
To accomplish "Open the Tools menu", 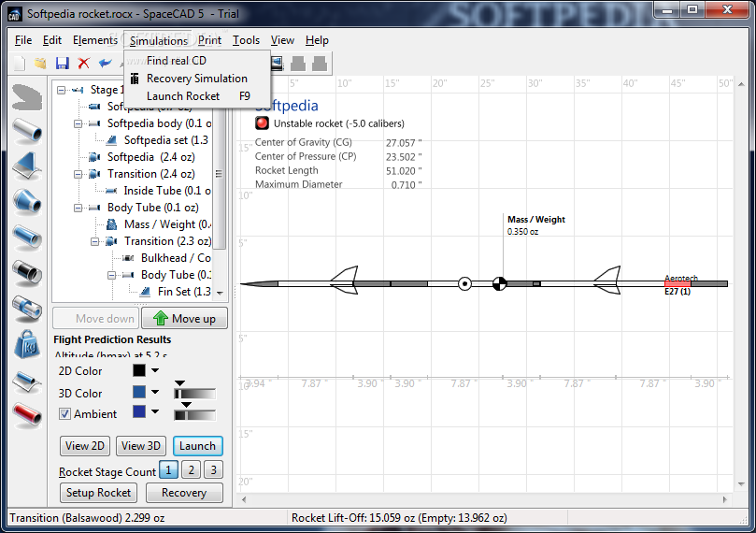I will pos(246,40).
